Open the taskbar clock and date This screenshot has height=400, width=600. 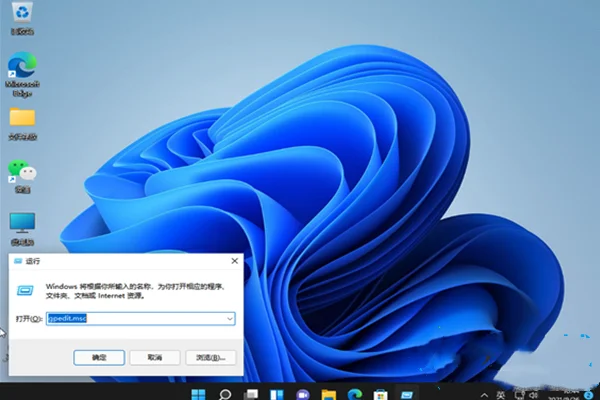pyautogui.click(x=564, y=395)
